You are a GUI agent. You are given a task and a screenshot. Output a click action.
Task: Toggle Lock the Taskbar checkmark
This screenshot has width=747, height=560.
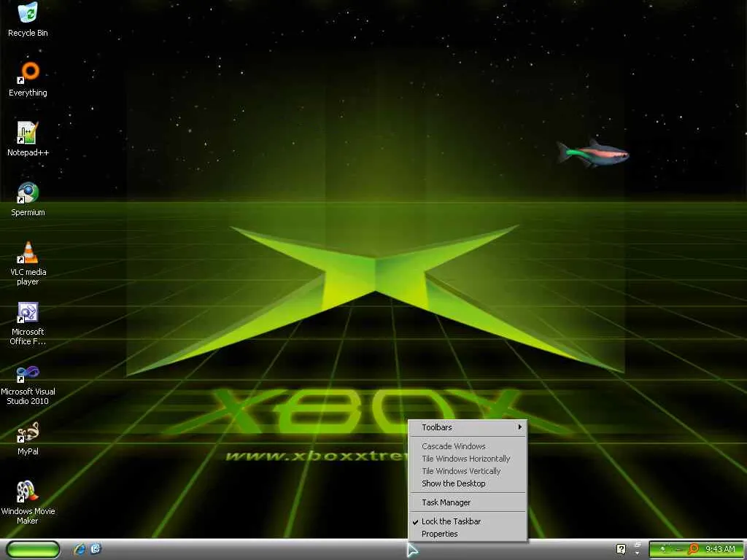coord(468,521)
